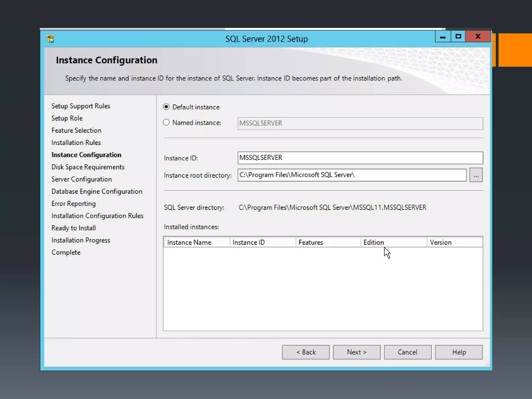
Task: Click the Named instance name field
Action: [x=360, y=123]
